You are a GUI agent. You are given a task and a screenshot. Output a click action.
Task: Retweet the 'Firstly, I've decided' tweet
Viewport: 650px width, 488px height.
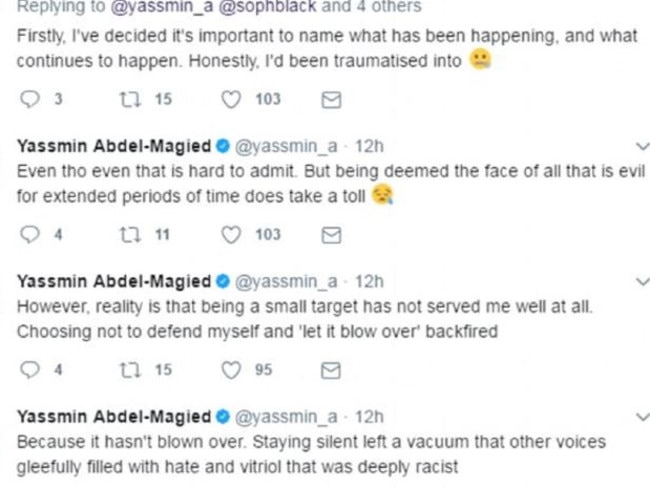coord(130,100)
